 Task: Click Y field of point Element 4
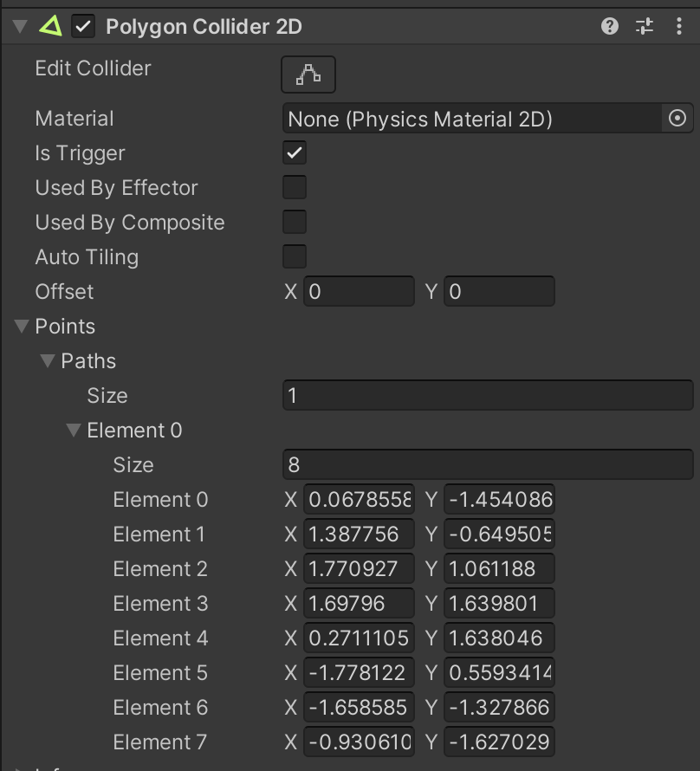[499, 638]
